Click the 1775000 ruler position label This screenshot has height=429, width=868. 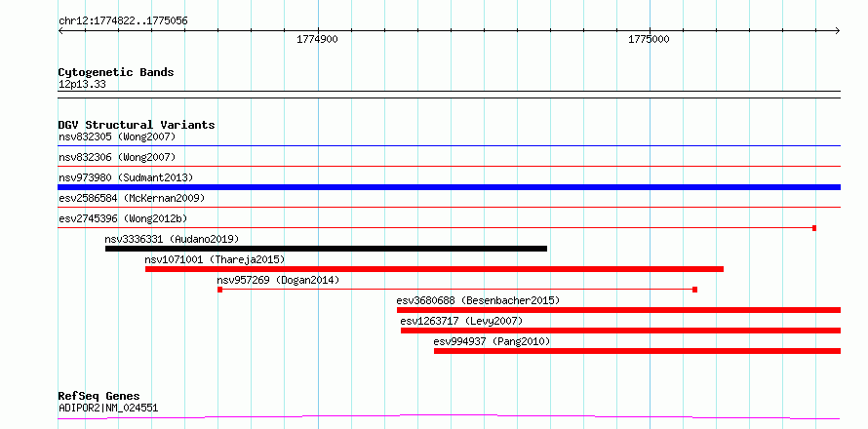(x=649, y=39)
